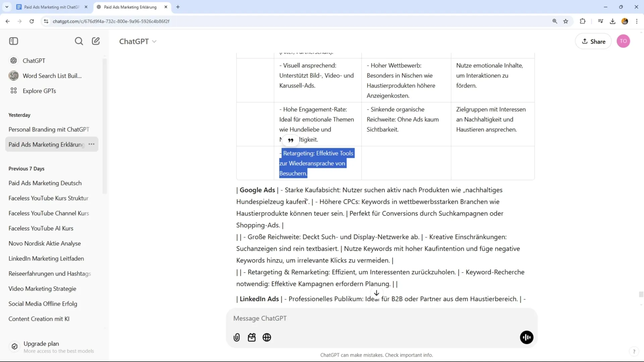644x362 pixels.
Task: Open Explore GPTs grid icon
Action: pos(13,91)
